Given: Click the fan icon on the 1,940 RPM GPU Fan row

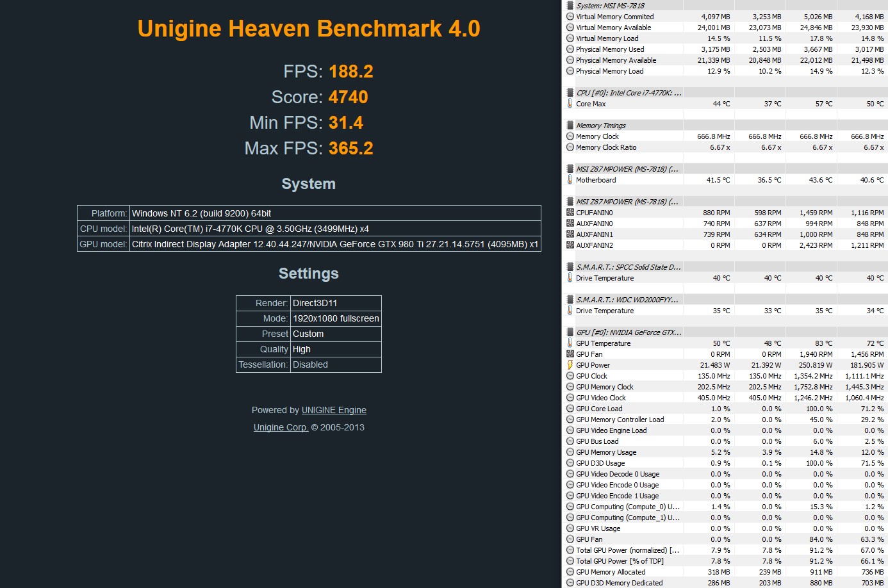Looking at the screenshot, I should (570, 354).
